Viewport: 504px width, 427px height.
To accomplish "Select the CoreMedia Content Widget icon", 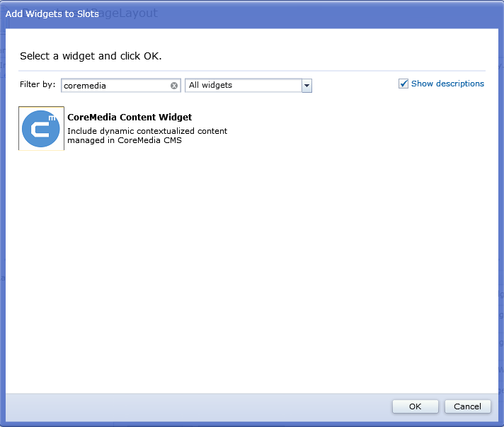I will coord(41,129).
